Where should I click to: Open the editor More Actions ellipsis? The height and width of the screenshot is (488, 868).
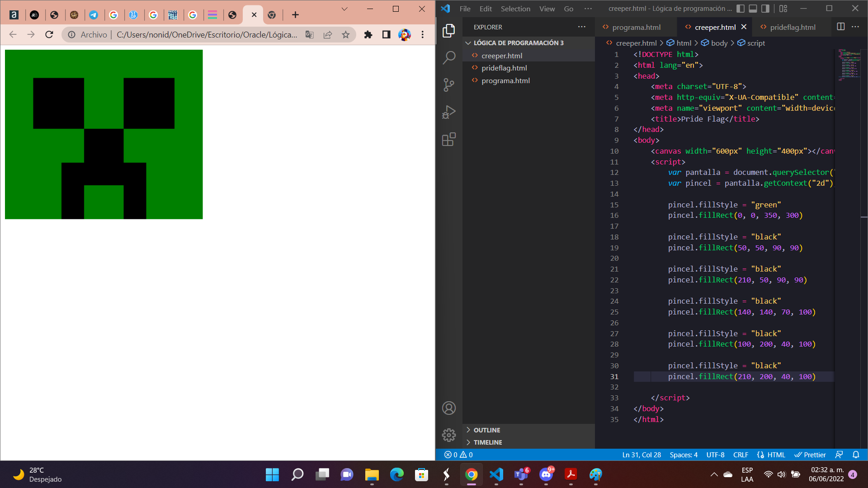click(855, 27)
